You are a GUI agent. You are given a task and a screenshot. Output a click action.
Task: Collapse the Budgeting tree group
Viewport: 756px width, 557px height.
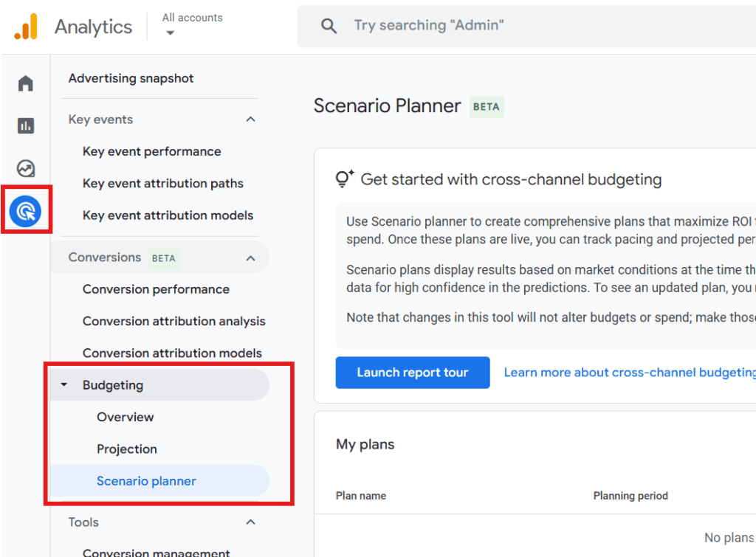coord(64,385)
